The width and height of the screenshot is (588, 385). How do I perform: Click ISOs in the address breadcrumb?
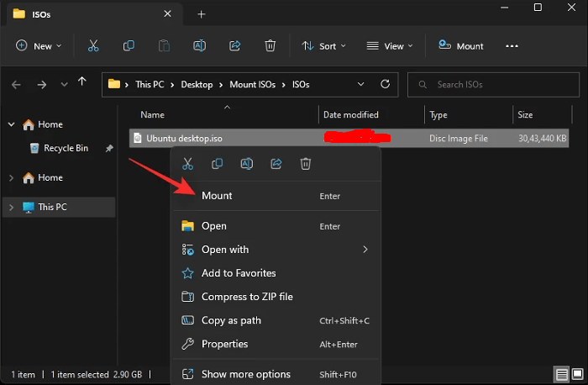[301, 84]
